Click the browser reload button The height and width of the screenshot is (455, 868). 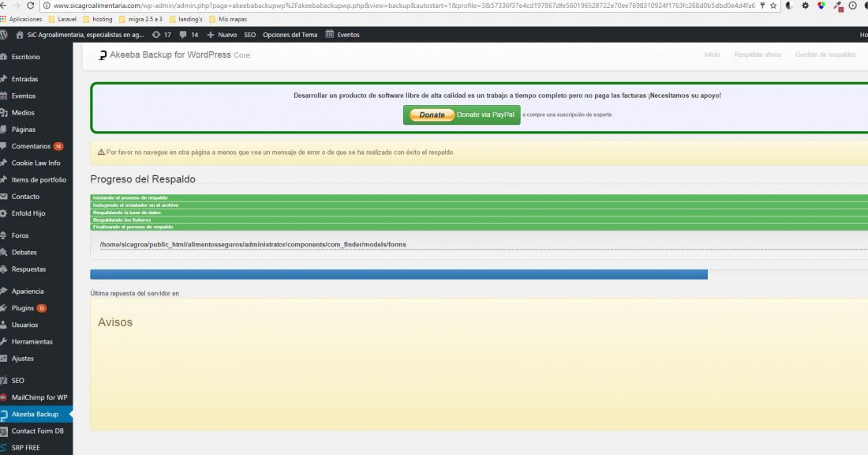(x=30, y=6)
